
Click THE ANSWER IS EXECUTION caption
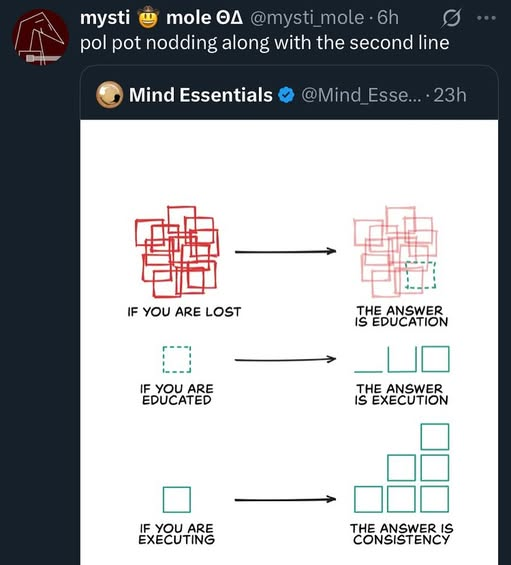pyautogui.click(x=401, y=395)
